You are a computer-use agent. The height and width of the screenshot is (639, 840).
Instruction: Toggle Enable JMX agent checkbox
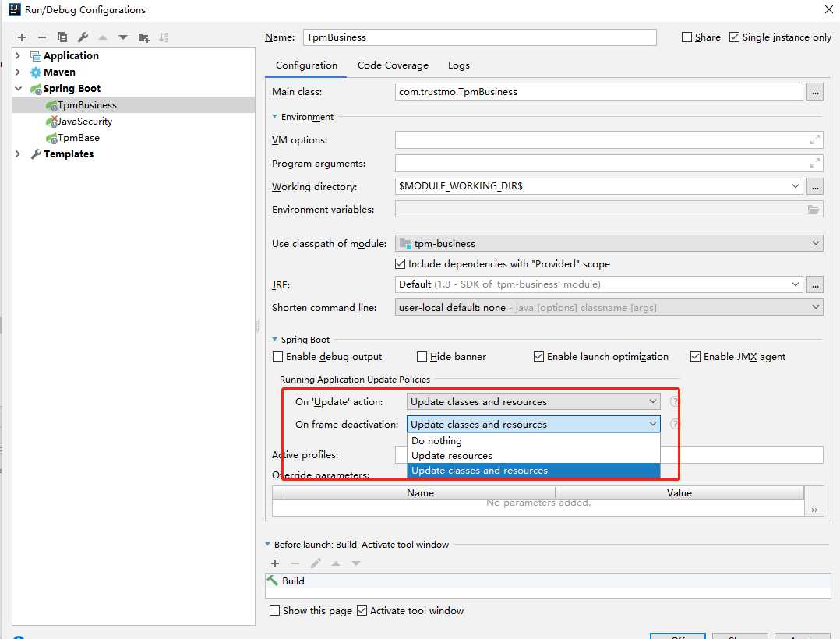(695, 357)
